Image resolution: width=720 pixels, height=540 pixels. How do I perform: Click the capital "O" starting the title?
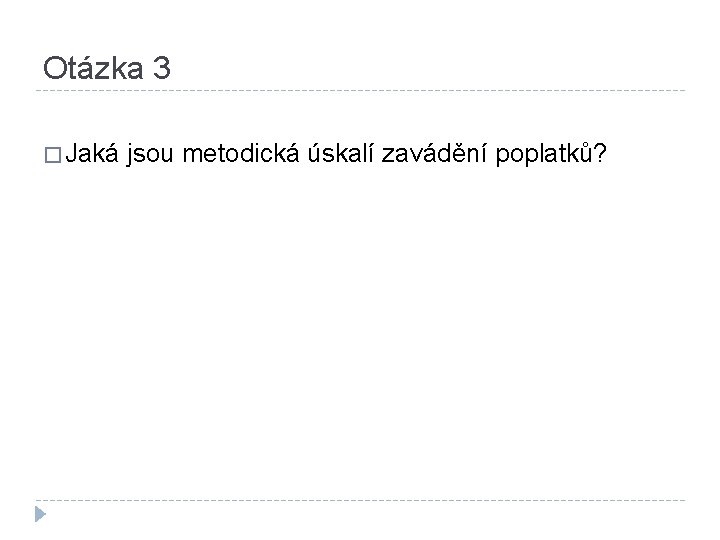pos(55,68)
